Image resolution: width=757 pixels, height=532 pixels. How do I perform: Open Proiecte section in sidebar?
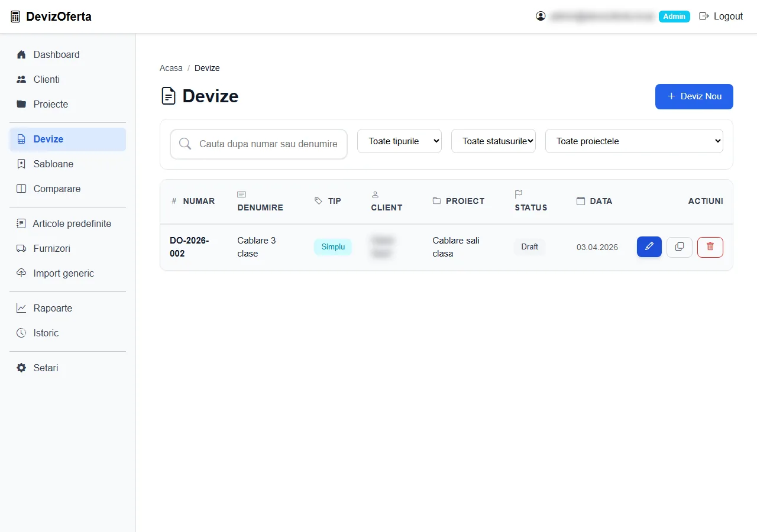tap(67, 104)
